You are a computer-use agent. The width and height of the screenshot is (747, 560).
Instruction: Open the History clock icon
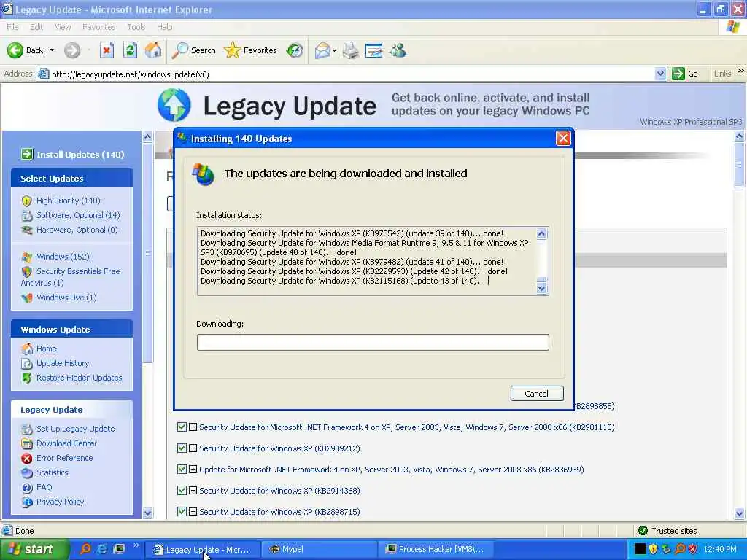click(295, 50)
